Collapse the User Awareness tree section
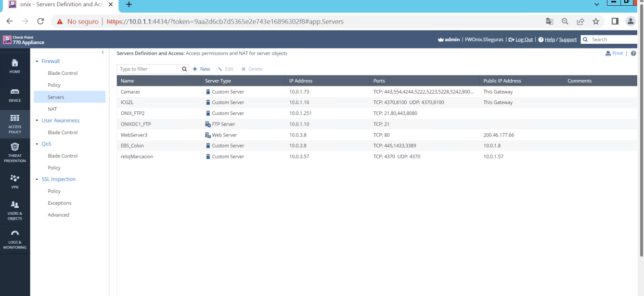 (37, 121)
